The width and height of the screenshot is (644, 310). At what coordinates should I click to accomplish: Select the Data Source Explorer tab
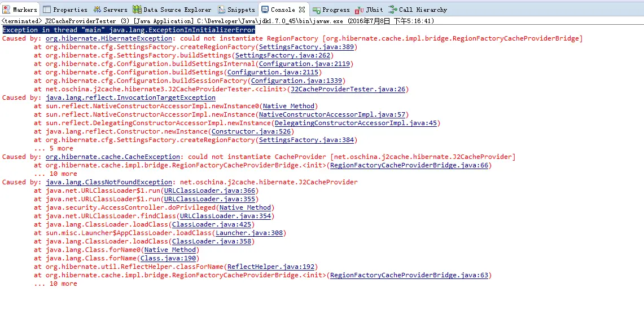click(172, 10)
